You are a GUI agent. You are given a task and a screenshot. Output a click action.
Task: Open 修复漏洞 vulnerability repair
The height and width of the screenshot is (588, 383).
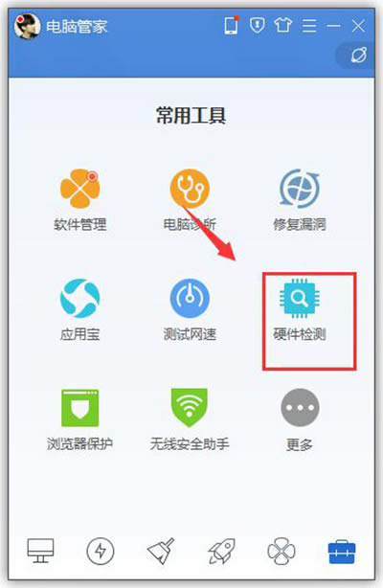point(300,200)
